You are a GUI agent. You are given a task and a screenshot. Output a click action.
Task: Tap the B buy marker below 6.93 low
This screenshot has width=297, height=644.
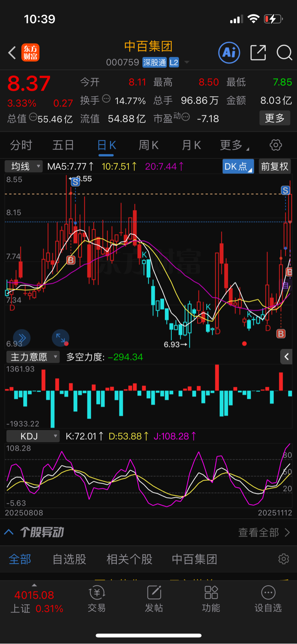click(x=281, y=333)
